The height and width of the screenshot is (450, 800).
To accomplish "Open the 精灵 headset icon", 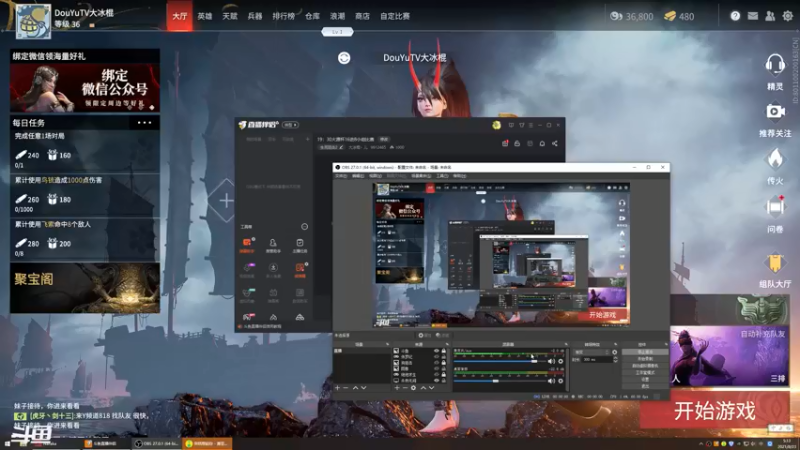I will [775, 65].
